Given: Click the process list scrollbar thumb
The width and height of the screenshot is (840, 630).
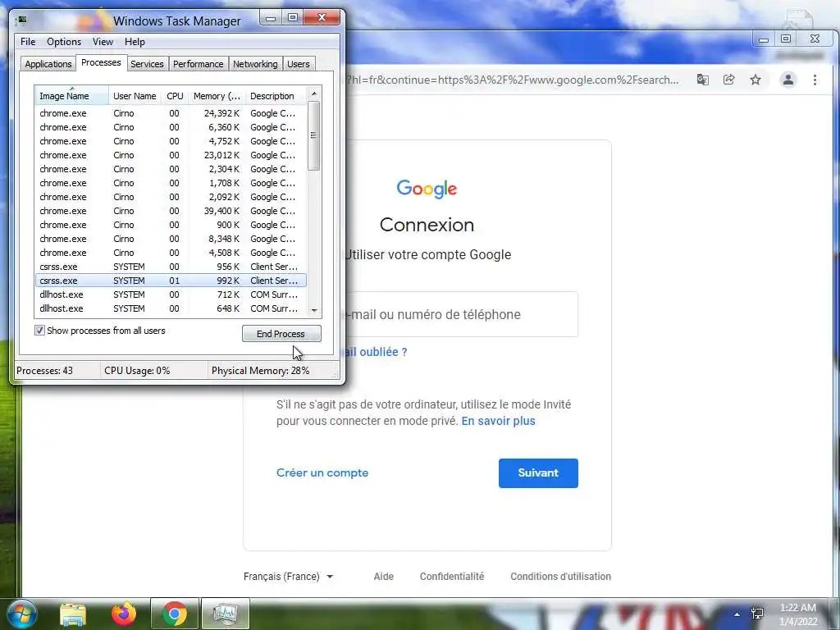Looking at the screenshot, I should click(314, 135).
